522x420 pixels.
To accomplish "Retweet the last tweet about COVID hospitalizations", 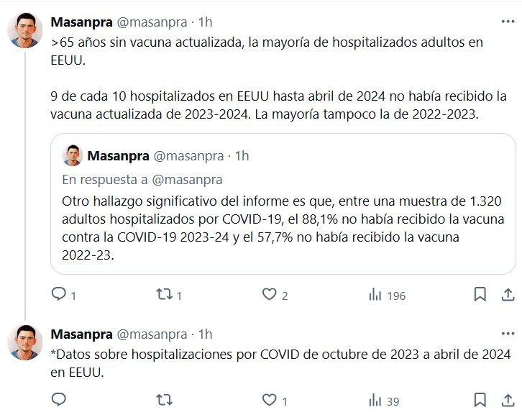I will coord(164,401).
